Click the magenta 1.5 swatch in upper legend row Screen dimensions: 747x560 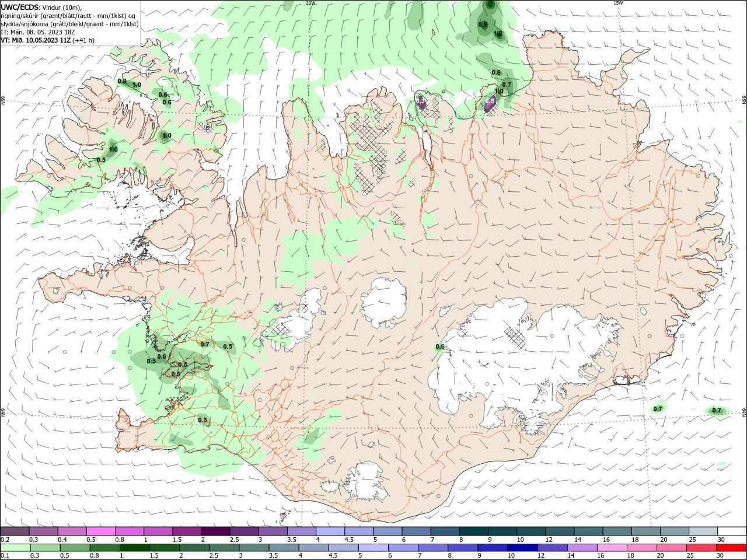click(187, 531)
